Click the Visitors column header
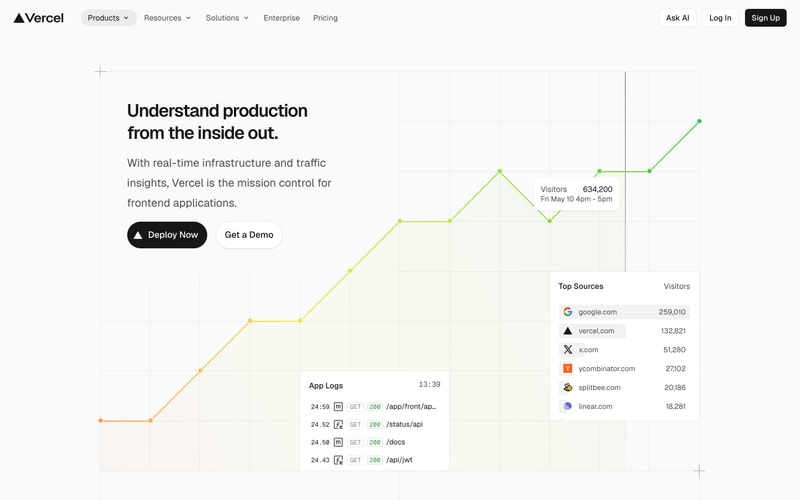The height and width of the screenshot is (500, 800). coord(677,286)
